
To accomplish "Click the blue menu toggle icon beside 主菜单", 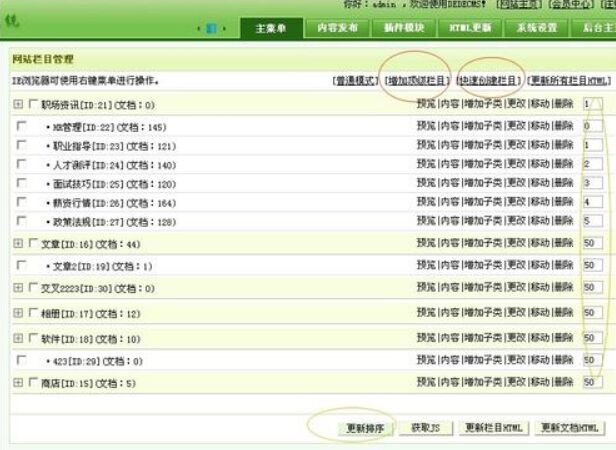I will tap(211, 28).
